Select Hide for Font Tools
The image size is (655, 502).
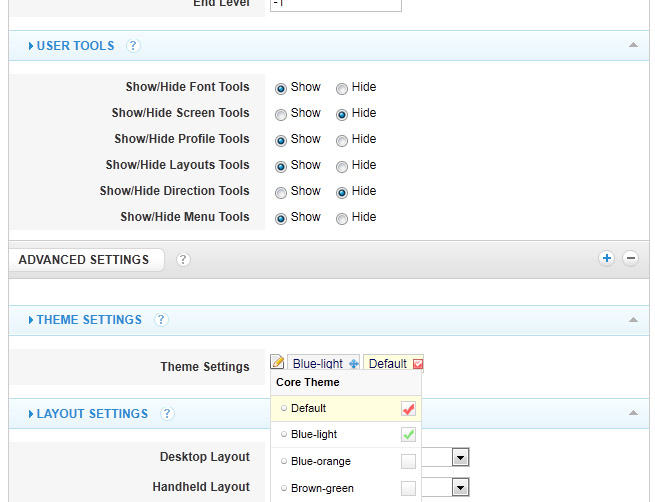[x=342, y=89]
